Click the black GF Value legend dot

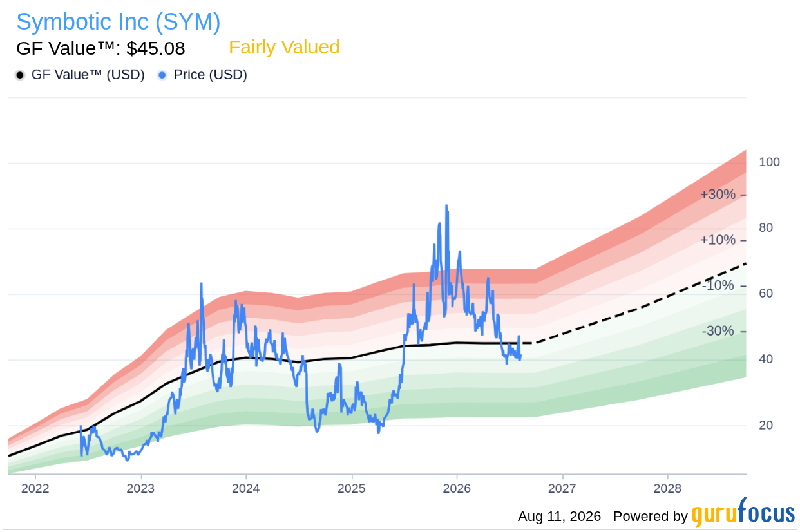point(20,75)
